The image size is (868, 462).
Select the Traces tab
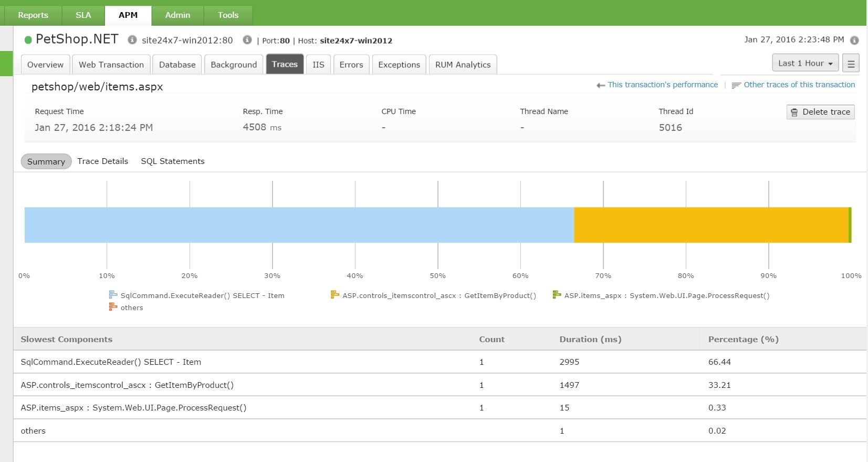click(x=285, y=64)
